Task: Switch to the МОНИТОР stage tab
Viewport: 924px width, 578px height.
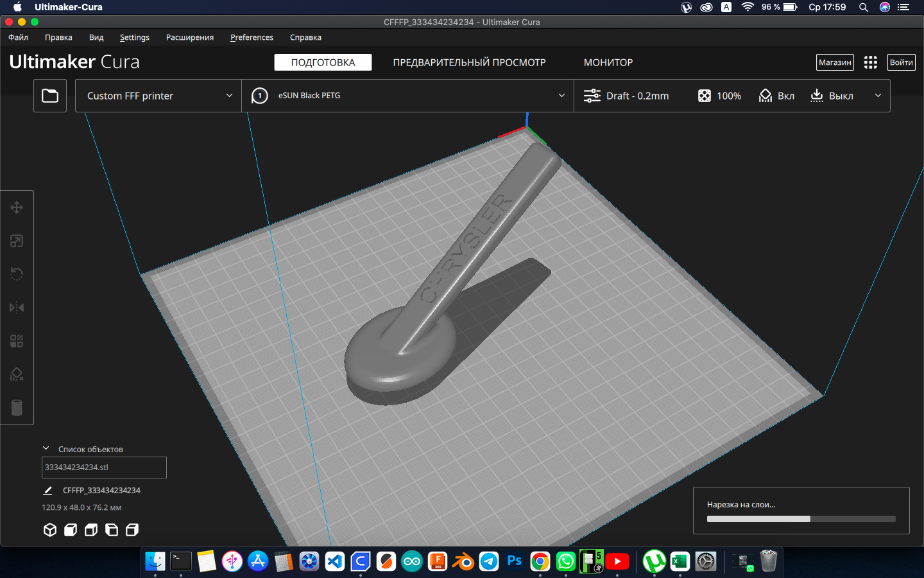Action: point(608,62)
